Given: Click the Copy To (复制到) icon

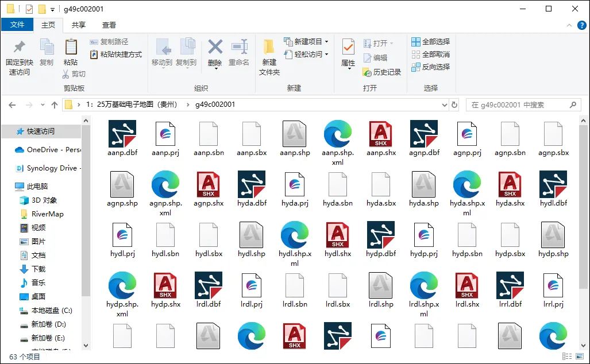Looking at the screenshot, I should [187, 47].
